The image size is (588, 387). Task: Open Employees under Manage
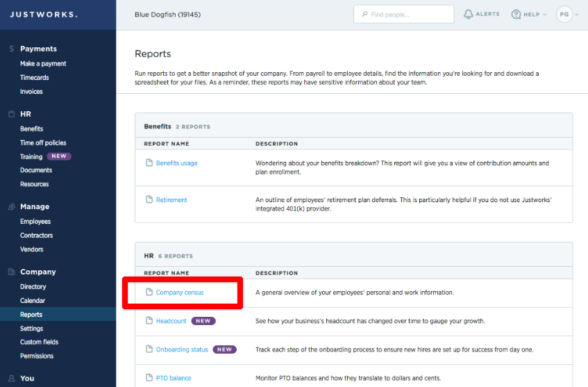[35, 222]
